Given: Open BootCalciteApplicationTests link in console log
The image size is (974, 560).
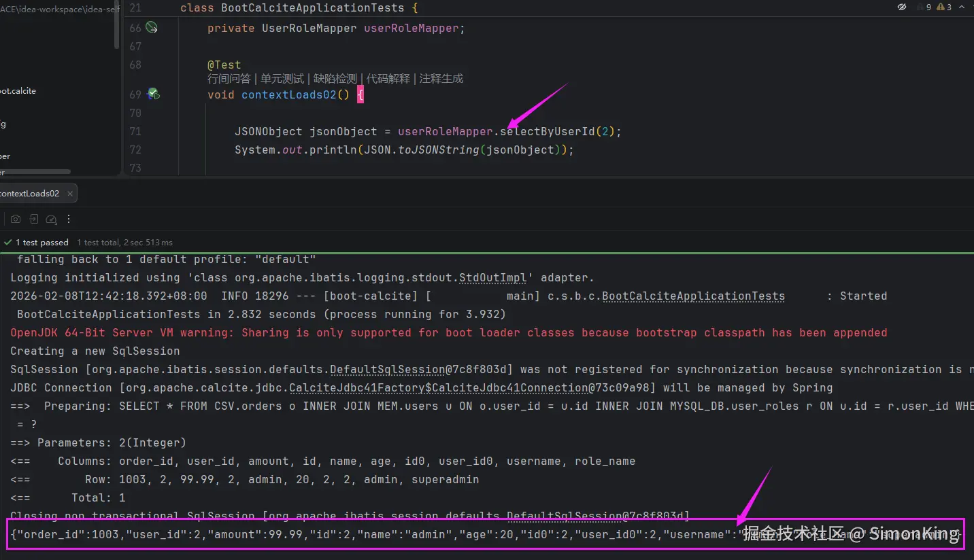Looking at the screenshot, I should (x=694, y=296).
